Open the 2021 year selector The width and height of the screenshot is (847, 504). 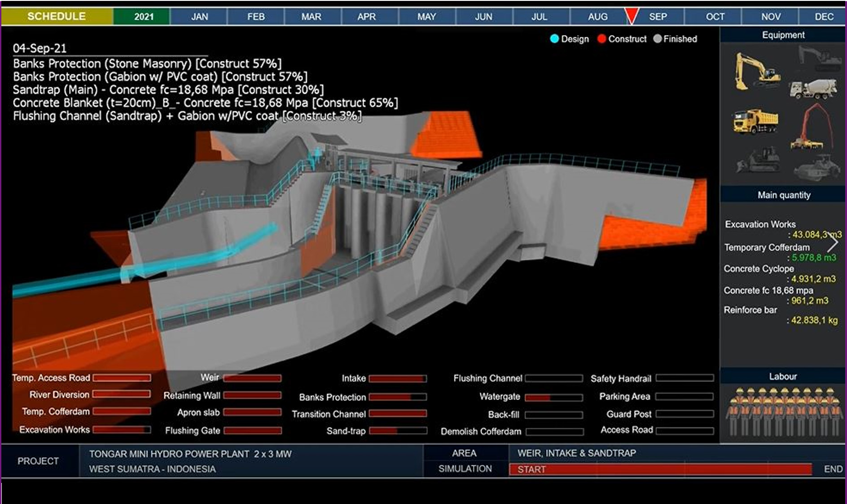[143, 17]
